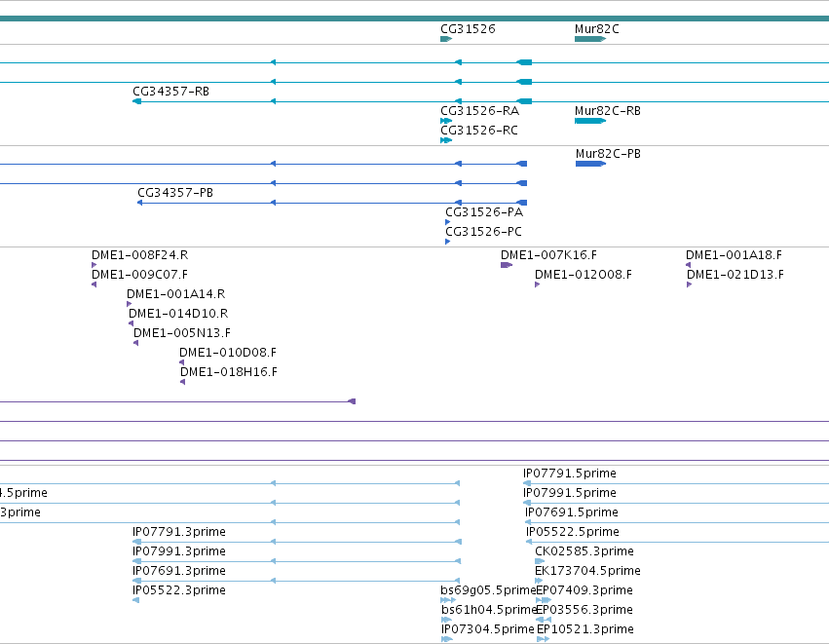829x644 pixels.
Task: Select the Mur82C-PB protein label
Action: [608, 154]
